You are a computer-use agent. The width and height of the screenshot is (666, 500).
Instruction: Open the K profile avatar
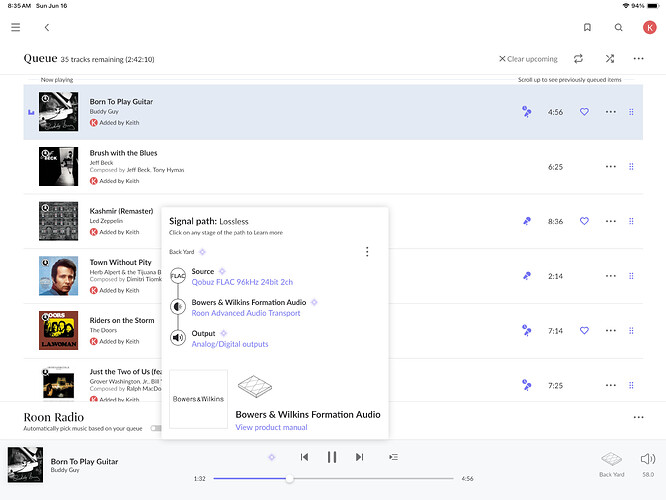click(x=649, y=28)
